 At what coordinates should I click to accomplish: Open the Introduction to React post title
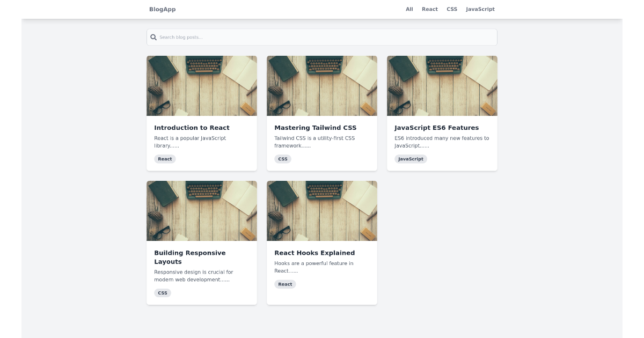point(192,128)
